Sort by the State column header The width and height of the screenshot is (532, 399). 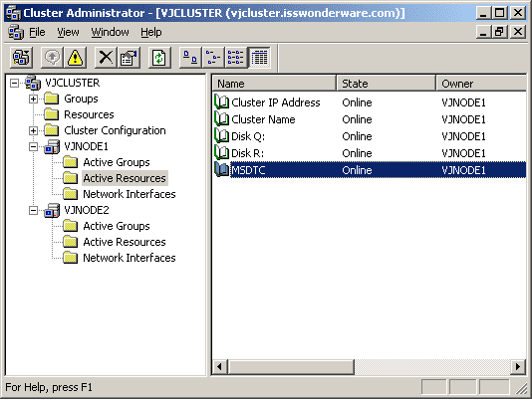pos(387,84)
